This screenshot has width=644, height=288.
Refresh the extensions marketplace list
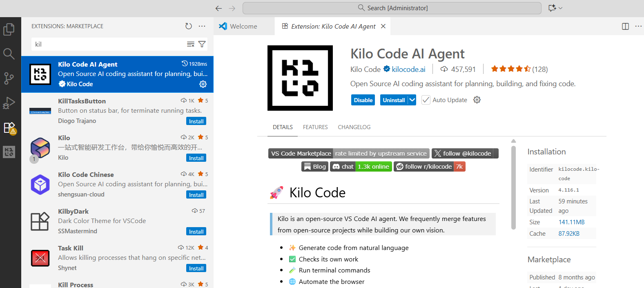[188, 26]
